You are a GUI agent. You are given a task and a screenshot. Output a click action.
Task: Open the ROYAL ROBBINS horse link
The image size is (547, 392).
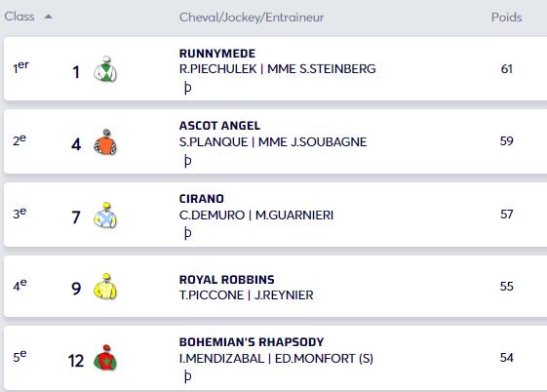pos(227,280)
